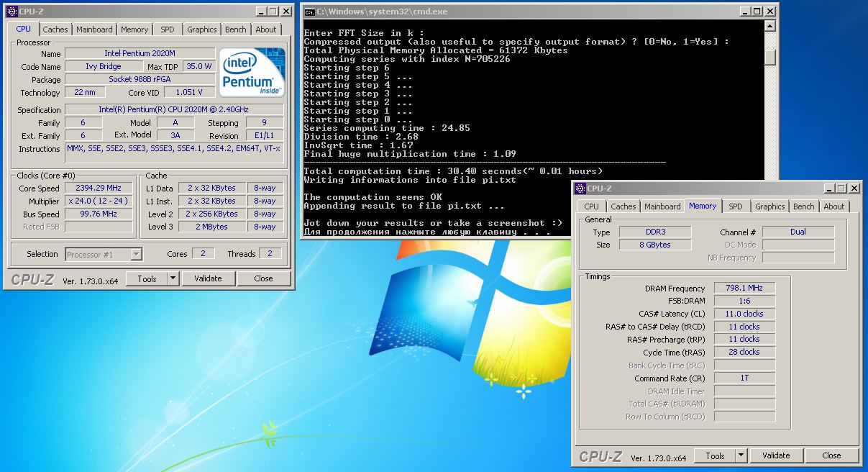Expand the Tools dropdown arrow in the CPU window
This screenshot has width=868, height=472.
173,278
